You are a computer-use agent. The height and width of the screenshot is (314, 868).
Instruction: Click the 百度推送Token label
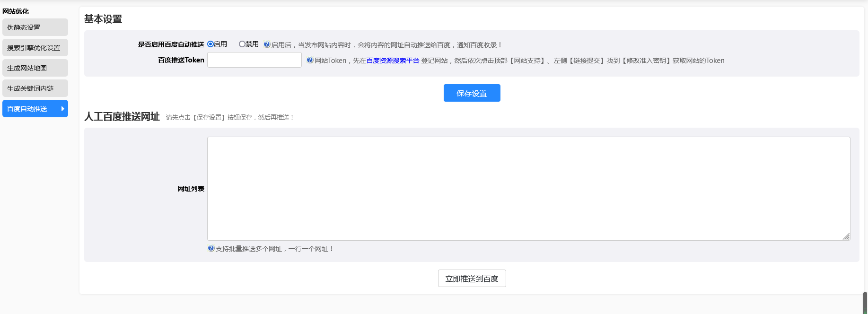pos(181,60)
